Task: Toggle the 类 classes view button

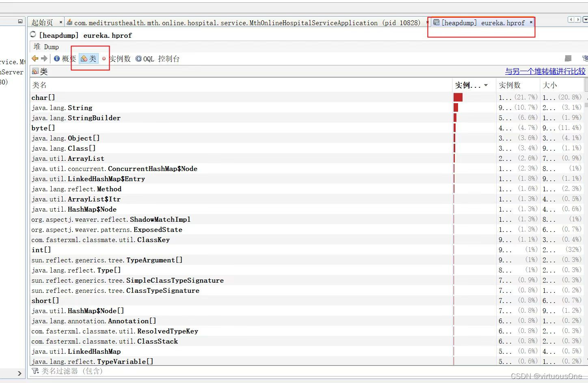Action: [x=89, y=58]
